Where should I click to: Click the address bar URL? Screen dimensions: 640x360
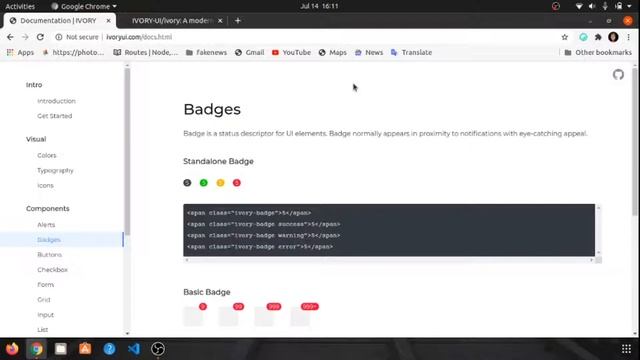[139, 37]
